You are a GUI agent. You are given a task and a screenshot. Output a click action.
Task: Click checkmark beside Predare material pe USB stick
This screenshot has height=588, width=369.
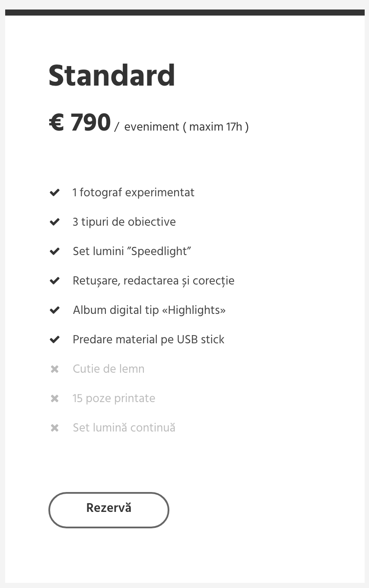54,339
